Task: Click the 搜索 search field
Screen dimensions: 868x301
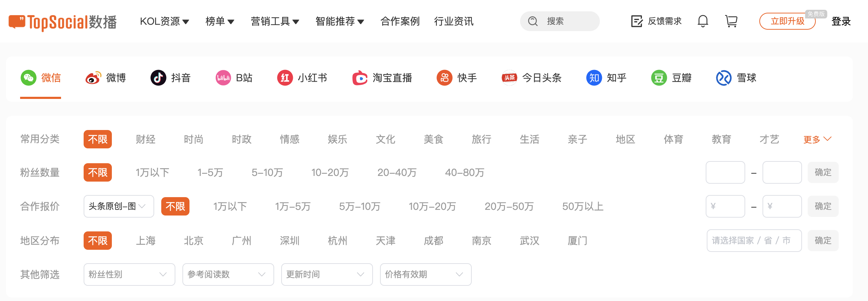Action: coord(560,21)
